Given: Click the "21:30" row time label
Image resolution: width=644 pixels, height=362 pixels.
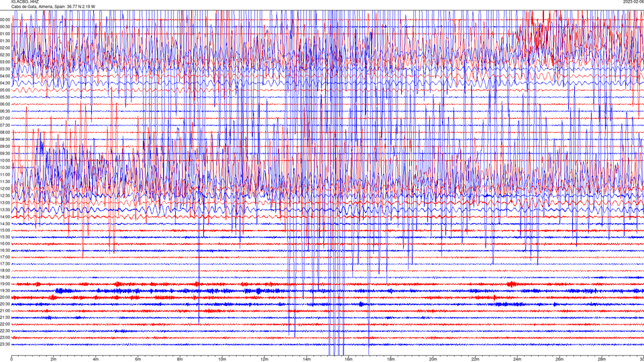Looking at the screenshot, I should [x=5, y=317].
